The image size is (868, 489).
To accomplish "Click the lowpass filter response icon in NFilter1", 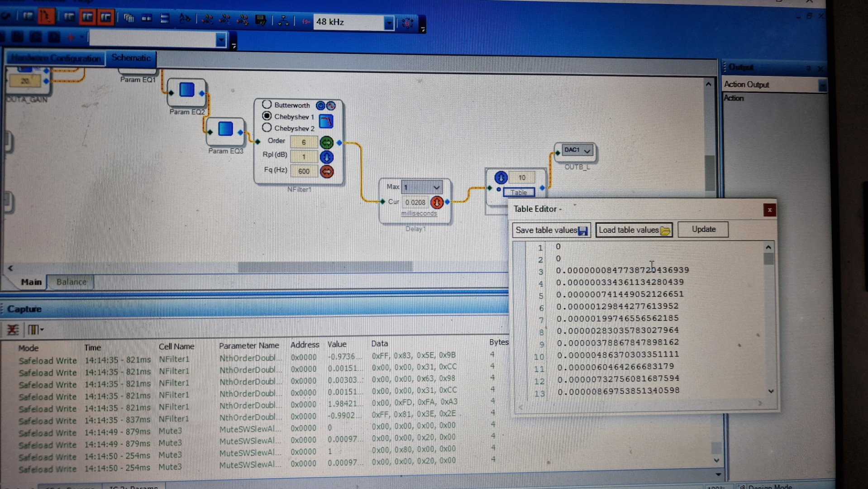I will pos(326,121).
